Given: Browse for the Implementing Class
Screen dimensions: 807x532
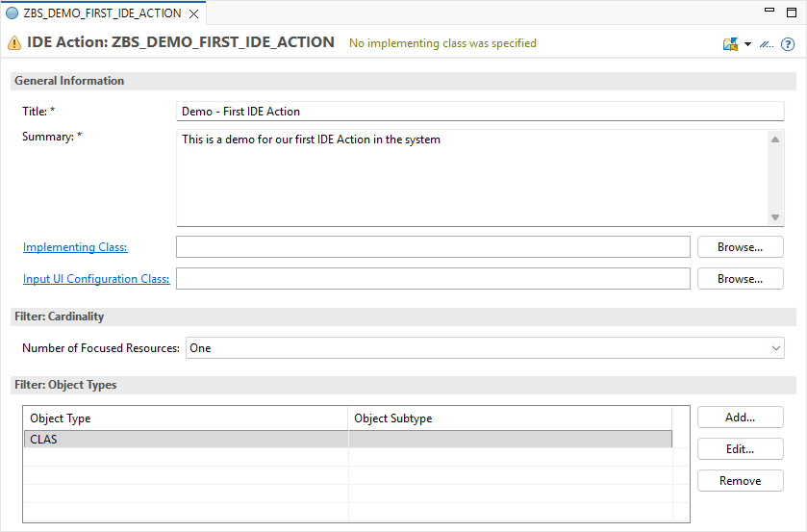Looking at the screenshot, I should pos(740,247).
